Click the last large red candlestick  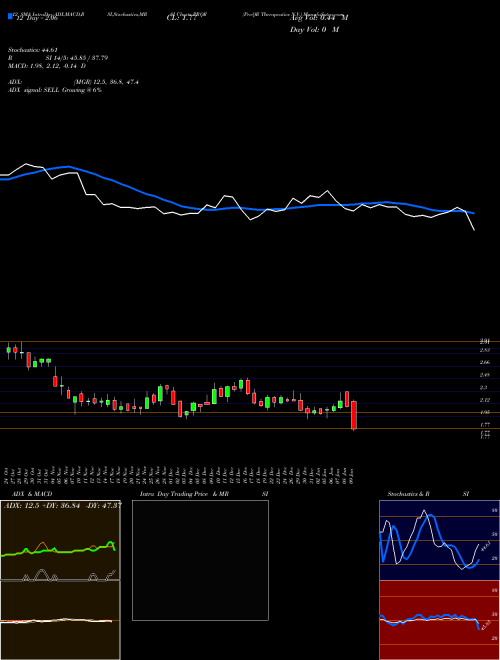(x=354, y=415)
